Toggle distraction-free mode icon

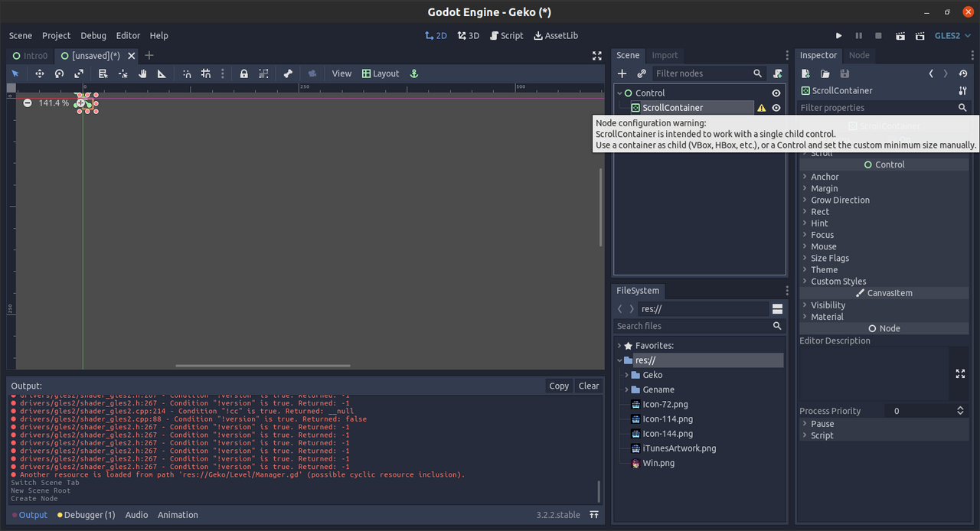(x=597, y=56)
